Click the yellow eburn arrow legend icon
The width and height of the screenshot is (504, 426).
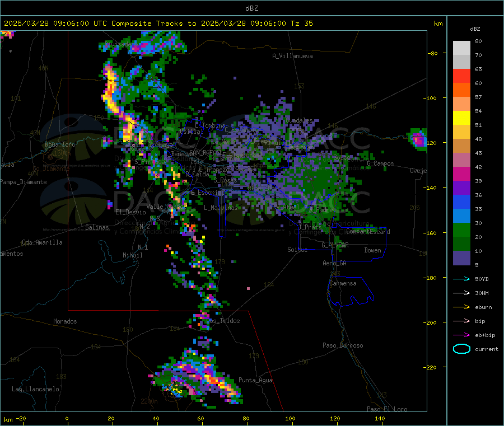461,307
